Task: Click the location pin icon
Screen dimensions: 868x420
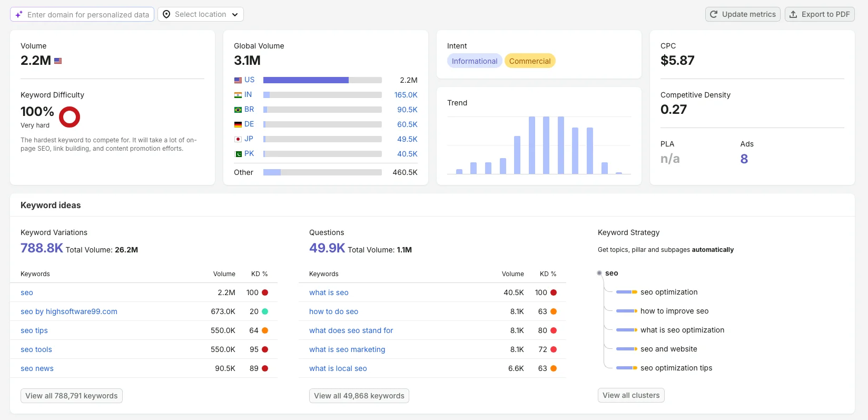Action: coord(166,14)
